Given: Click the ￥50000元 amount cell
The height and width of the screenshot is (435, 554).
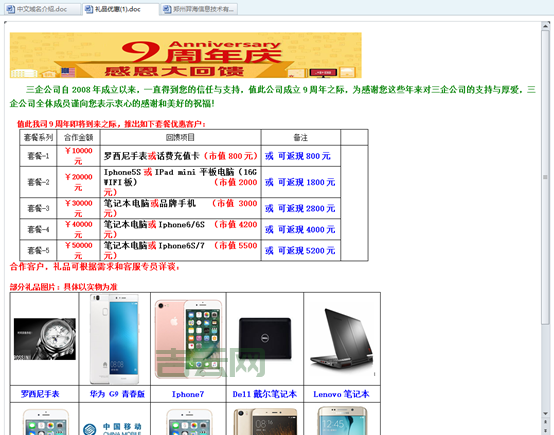Looking at the screenshot, I should (78, 251).
